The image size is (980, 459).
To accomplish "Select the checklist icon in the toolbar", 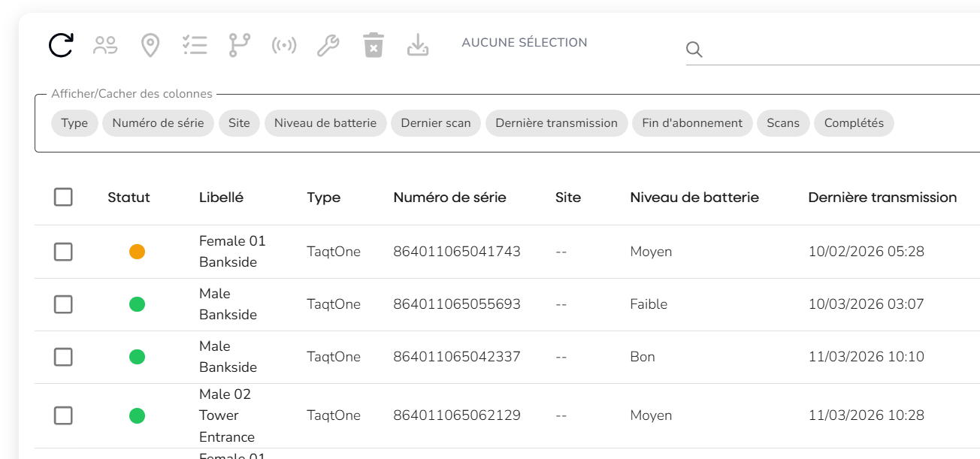I will click(195, 44).
